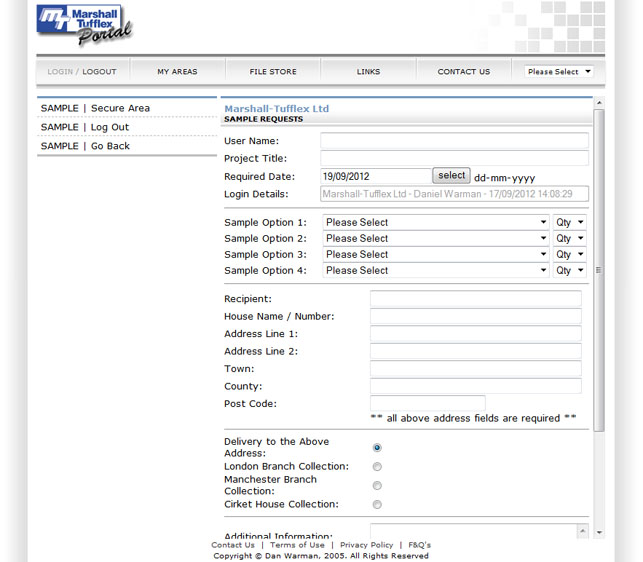Click the Additional Information textarea up arrow
Image resolution: width=643 pixels, height=562 pixels.
pos(583,531)
